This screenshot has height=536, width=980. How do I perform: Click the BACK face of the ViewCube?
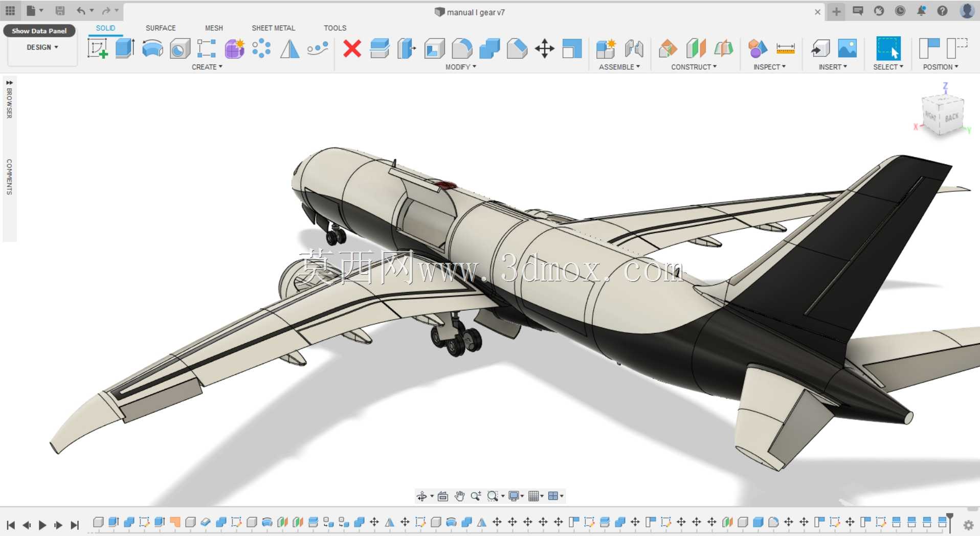(951, 117)
